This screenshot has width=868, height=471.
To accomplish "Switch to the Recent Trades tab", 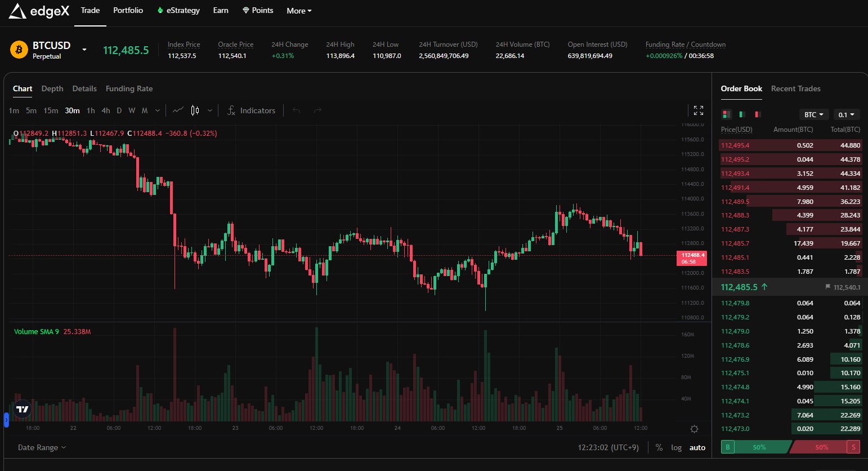I will point(795,88).
